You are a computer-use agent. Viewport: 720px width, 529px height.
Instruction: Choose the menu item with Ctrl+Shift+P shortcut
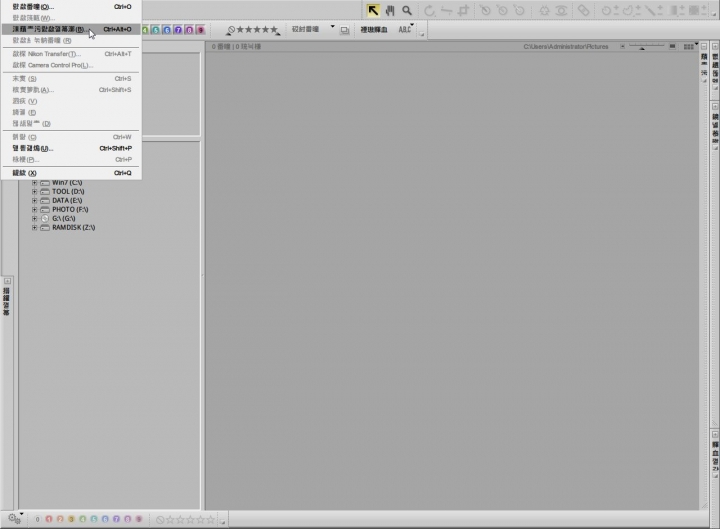point(71,148)
